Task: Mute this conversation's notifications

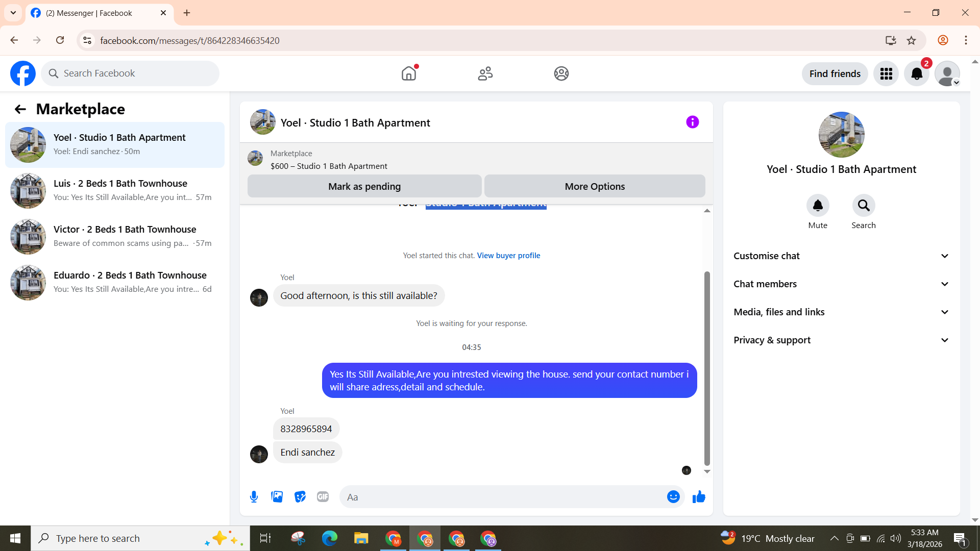Action: [x=817, y=206]
